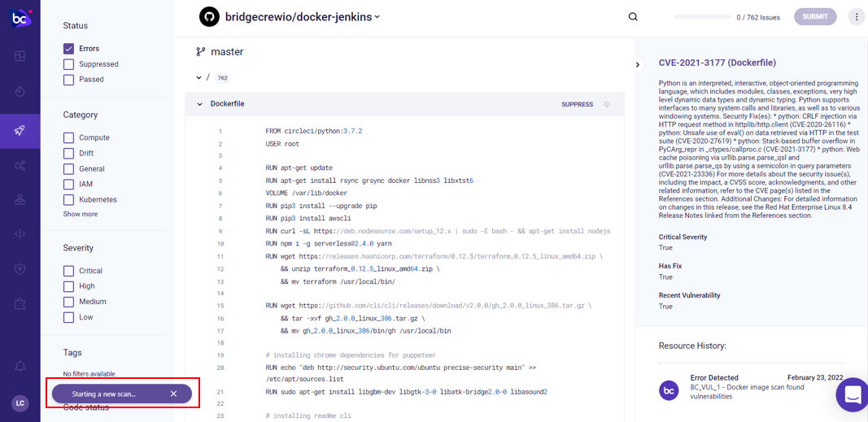Open the puzzle-piece integrations icon
Screen dimensions: 868x422
click(20, 302)
